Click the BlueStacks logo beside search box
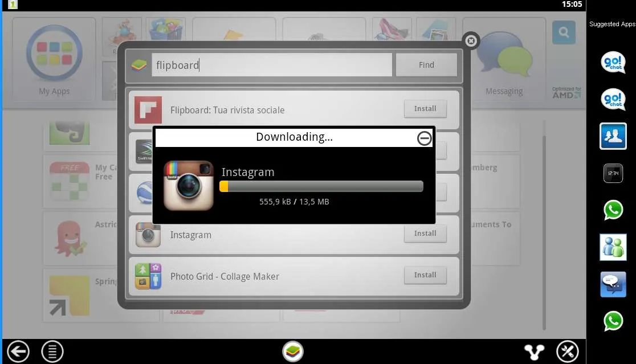Image resolution: width=636 pixels, height=364 pixels. [138, 65]
